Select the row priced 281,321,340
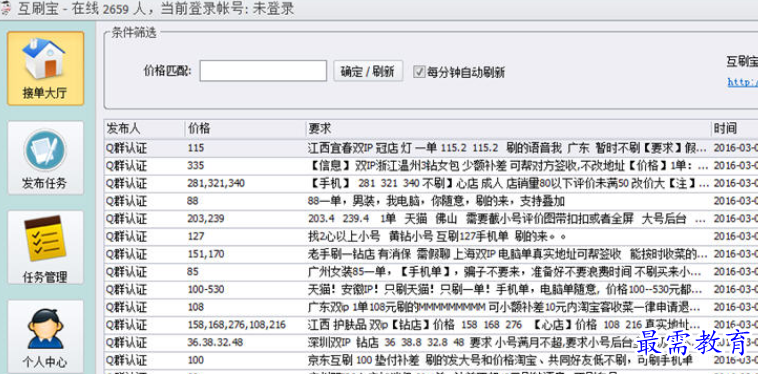The width and height of the screenshot is (758, 374). 431,184
